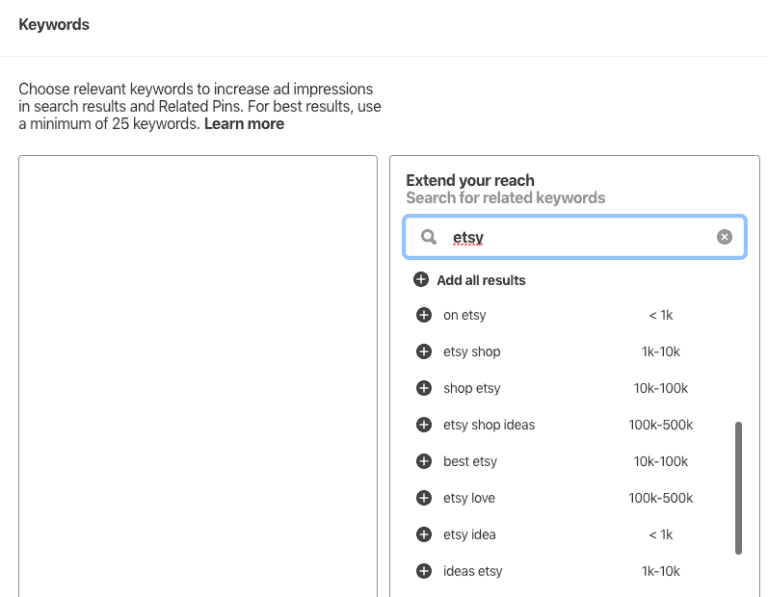Add the "ideas etsy" keyword via plus icon
The image size is (768, 597).
point(423,572)
